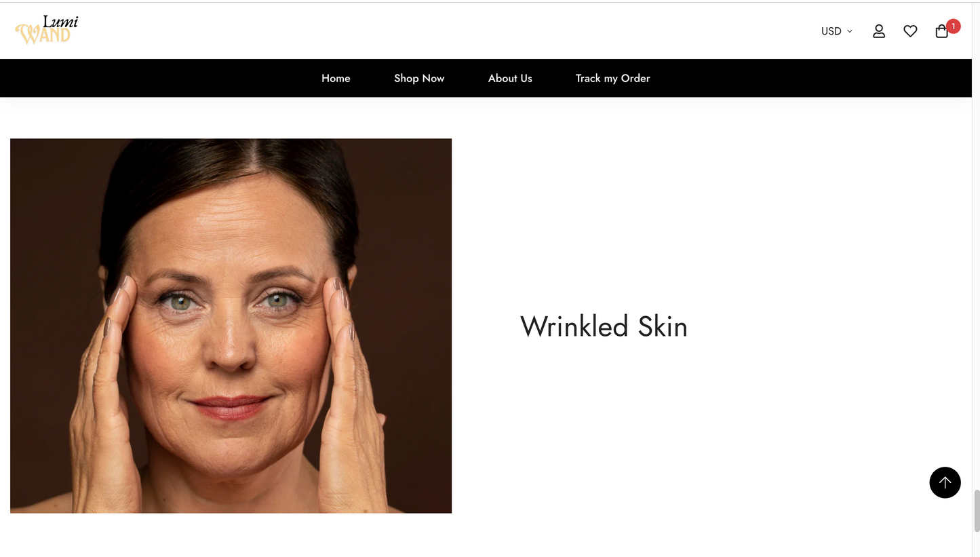Screen dimensions: 980x557
Task: Expand the chevron beside USD
Action: tap(849, 31)
